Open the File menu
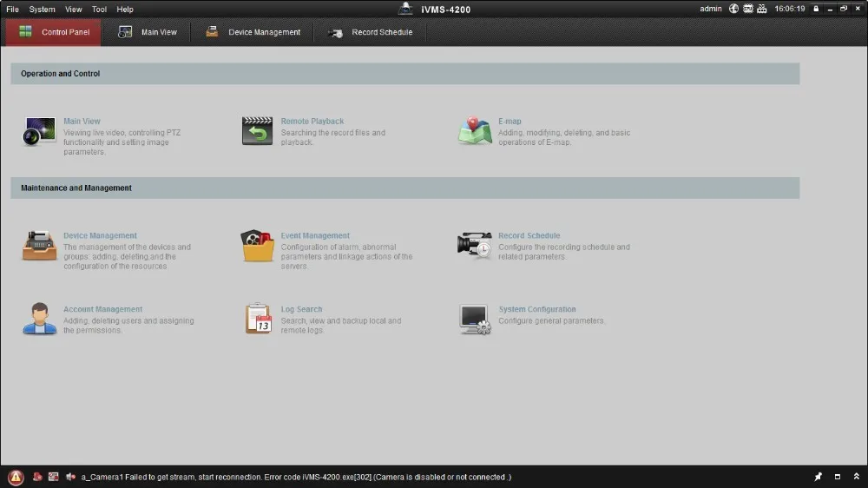Viewport: 868px width, 488px height. (12, 10)
